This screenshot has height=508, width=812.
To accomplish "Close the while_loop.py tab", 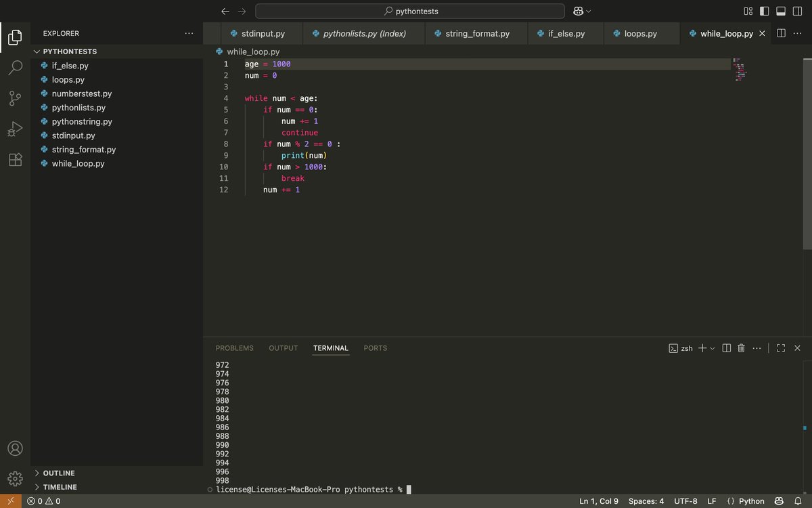I will click(x=763, y=33).
